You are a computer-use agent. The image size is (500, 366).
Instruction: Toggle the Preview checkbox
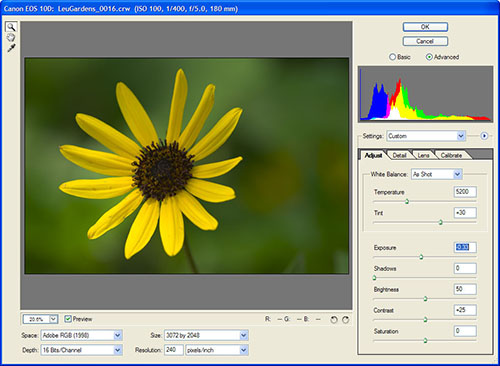point(68,319)
